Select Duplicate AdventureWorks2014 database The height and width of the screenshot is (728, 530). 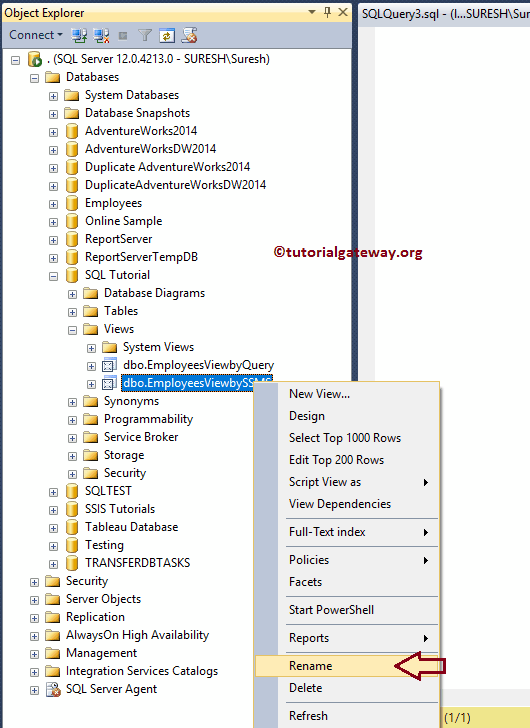(x=167, y=167)
